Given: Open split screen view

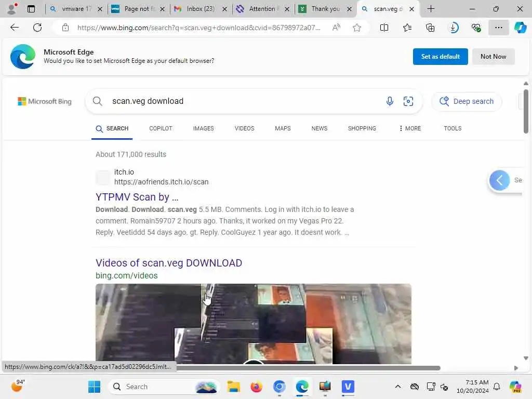Looking at the screenshot, I should tap(384, 28).
